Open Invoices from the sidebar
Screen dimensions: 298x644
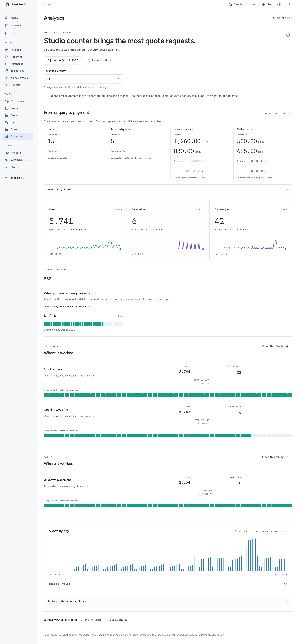coord(18,50)
